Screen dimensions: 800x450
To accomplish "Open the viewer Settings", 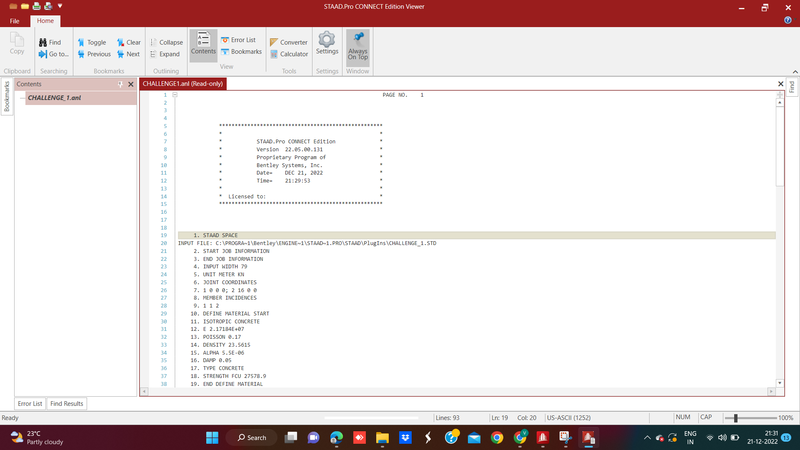I will 327,43.
